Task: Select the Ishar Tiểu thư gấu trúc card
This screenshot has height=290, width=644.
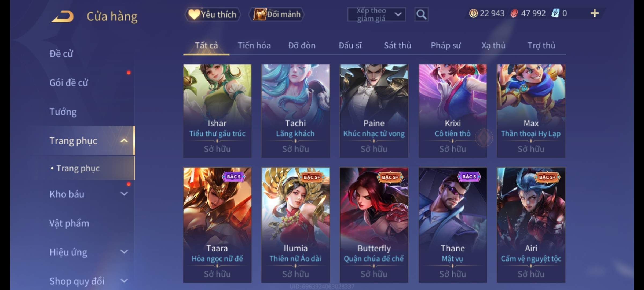Action: (x=217, y=111)
